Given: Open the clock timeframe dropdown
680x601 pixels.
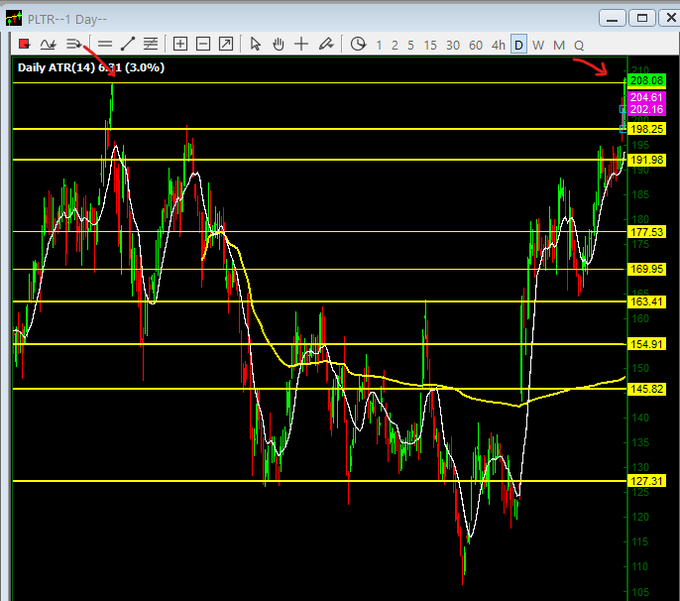Looking at the screenshot, I should coord(358,44).
